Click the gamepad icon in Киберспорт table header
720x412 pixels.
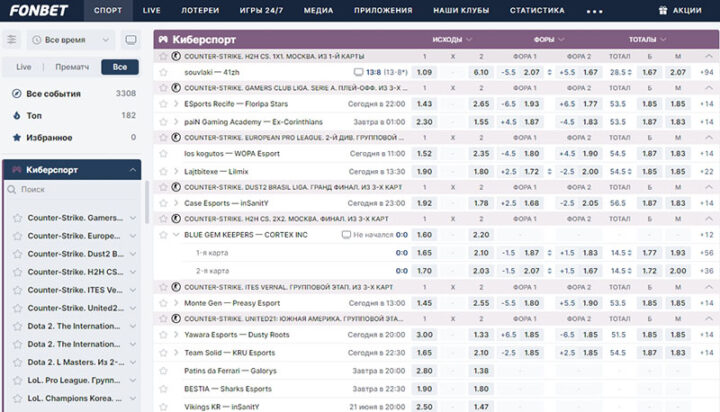(163, 40)
